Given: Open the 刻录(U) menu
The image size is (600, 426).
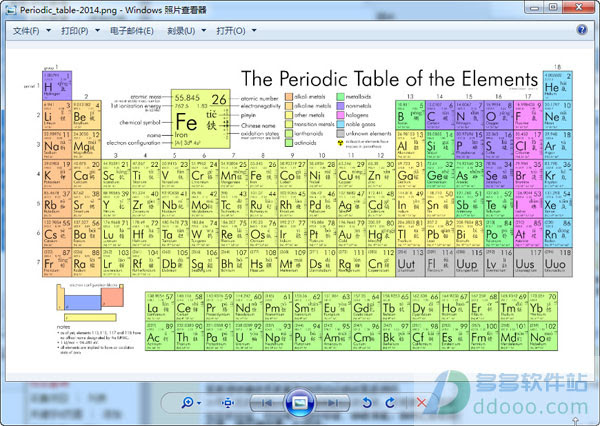Looking at the screenshot, I should coord(181,31).
